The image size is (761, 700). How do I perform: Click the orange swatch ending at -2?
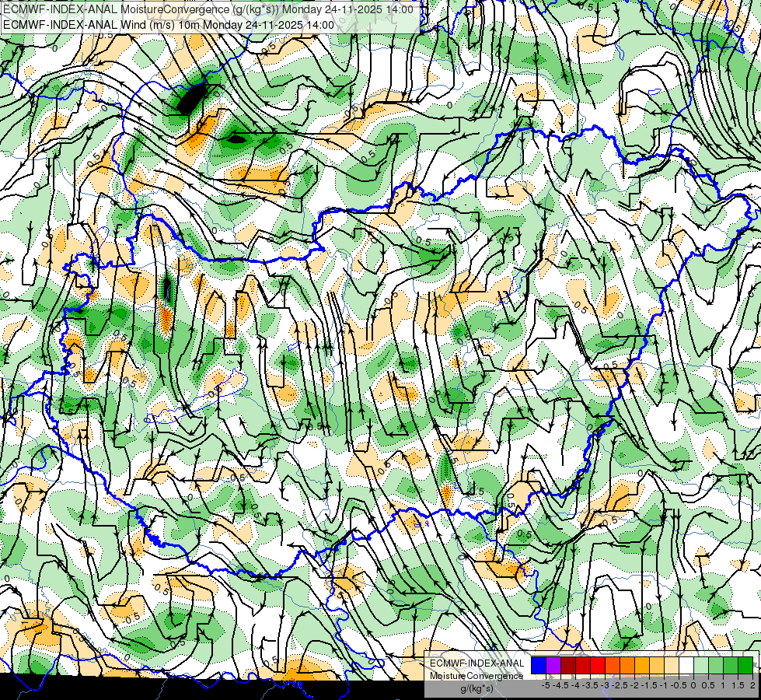[x=627, y=666]
